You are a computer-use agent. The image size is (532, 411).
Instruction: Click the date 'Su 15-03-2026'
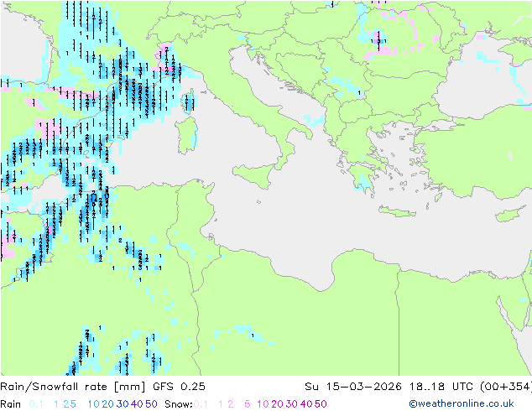pos(353,386)
